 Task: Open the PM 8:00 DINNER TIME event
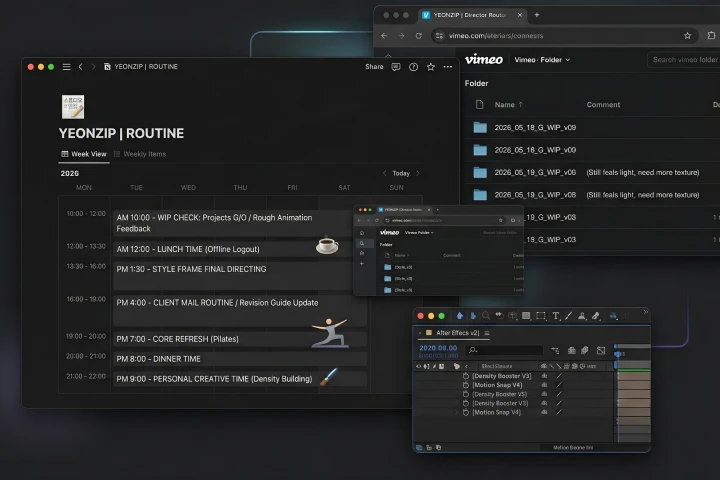point(240,359)
